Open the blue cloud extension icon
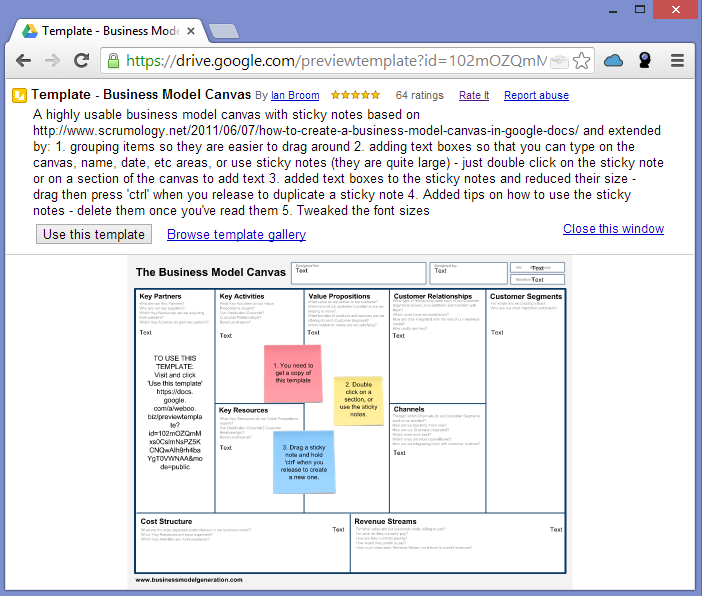702x596 pixels. click(x=613, y=60)
